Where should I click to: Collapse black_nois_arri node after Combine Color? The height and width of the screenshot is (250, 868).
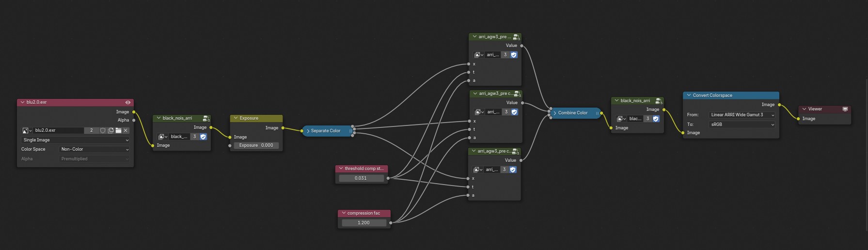616,101
